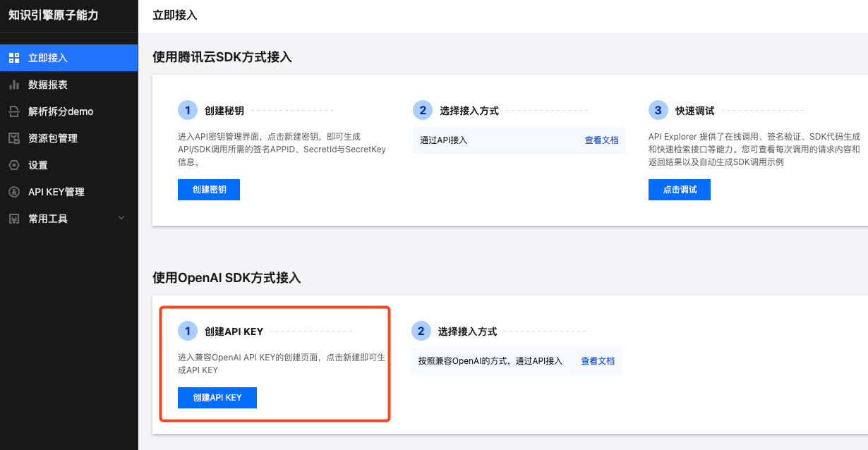Click 按照兼容OpenAI的方式，通过API接入 text

click(x=490, y=361)
